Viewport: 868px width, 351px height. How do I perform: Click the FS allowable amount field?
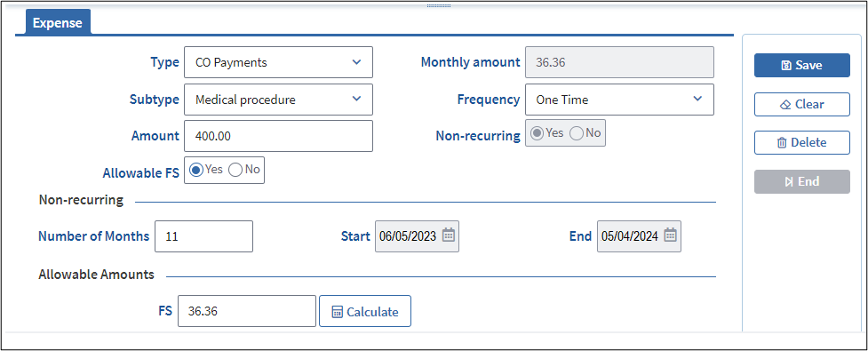(x=247, y=311)
